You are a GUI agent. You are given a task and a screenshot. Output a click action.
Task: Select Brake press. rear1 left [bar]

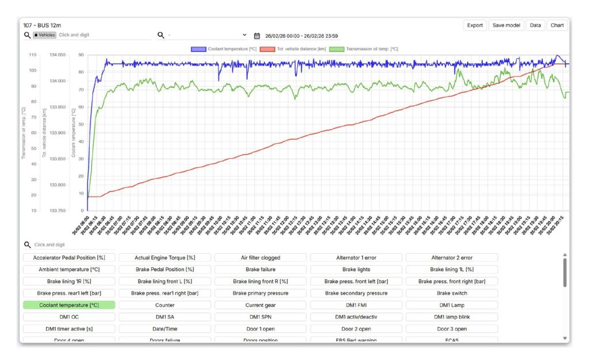pos(69,293)
